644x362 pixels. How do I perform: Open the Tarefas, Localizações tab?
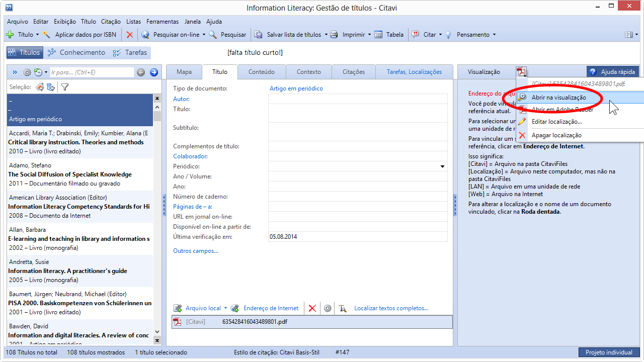point(414,72)
